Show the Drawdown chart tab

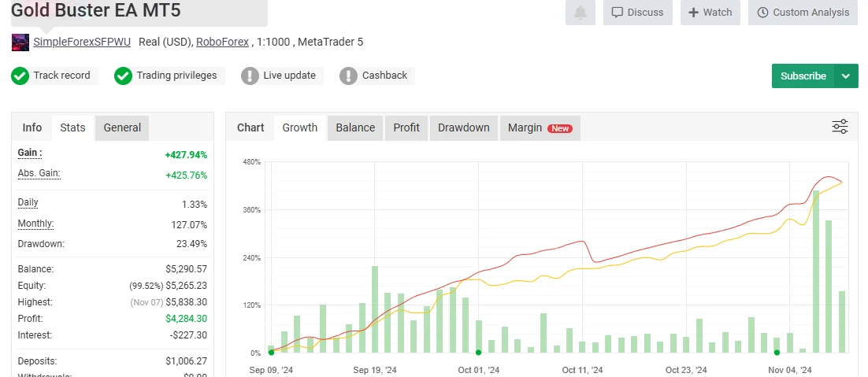[463, 128]
